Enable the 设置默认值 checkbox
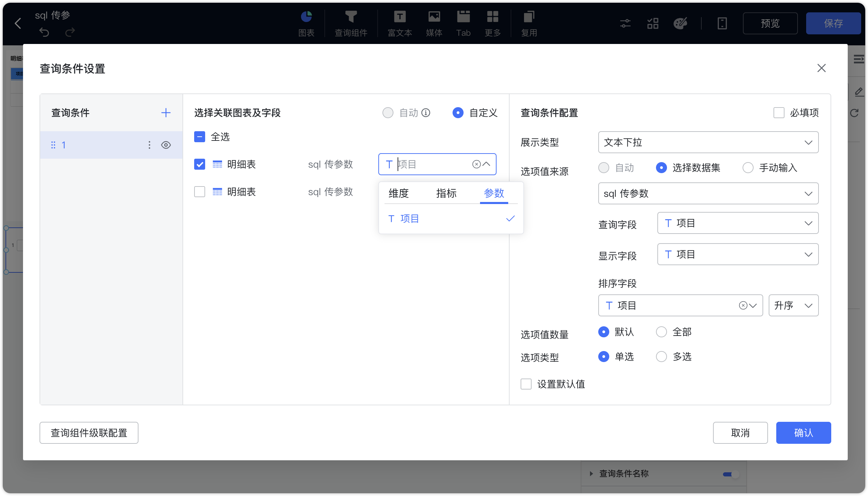This screenshot has width=868, height=496. pyautogui.click(x=526, y=384)
